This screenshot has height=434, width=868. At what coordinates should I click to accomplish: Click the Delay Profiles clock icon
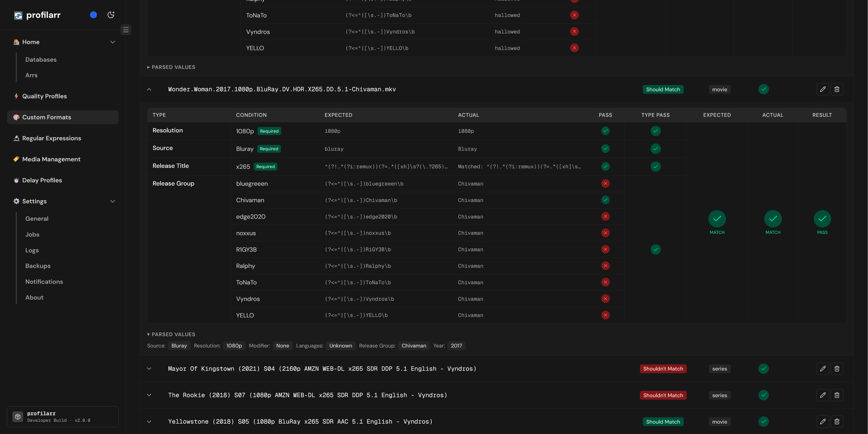click(16, 181)
